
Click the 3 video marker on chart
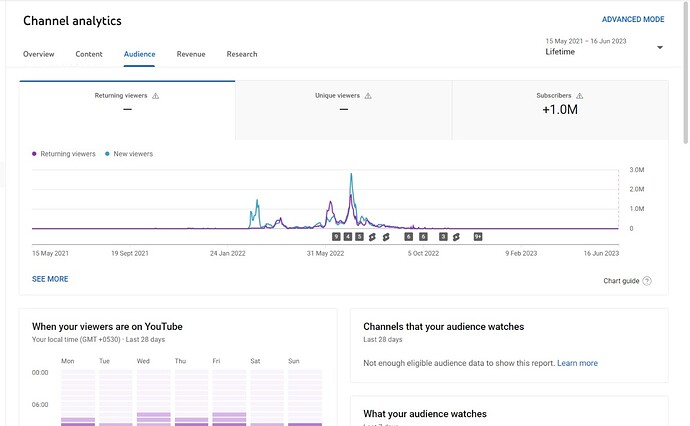click(443, 237)
